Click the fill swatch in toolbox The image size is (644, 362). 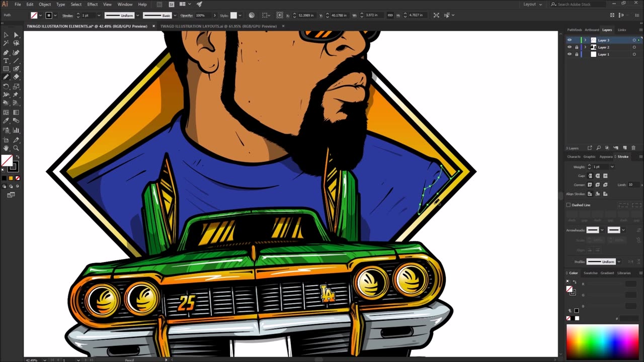(x=7, y=160)
